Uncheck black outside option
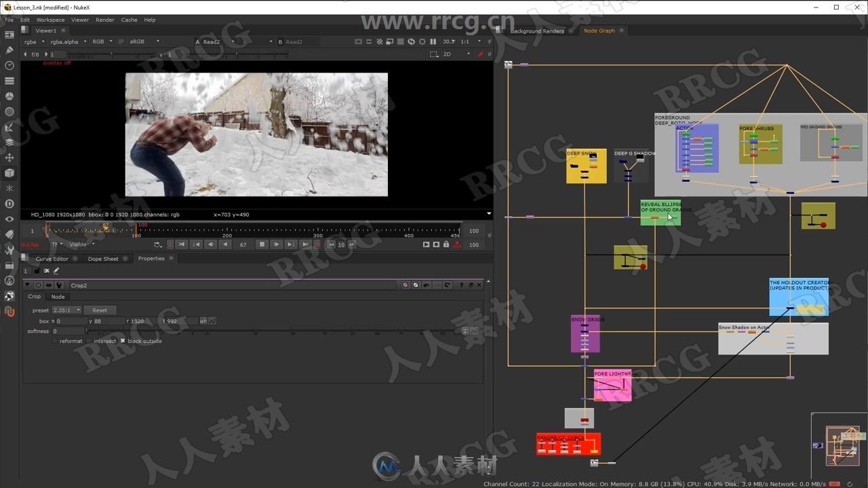 tap(123, 341)
